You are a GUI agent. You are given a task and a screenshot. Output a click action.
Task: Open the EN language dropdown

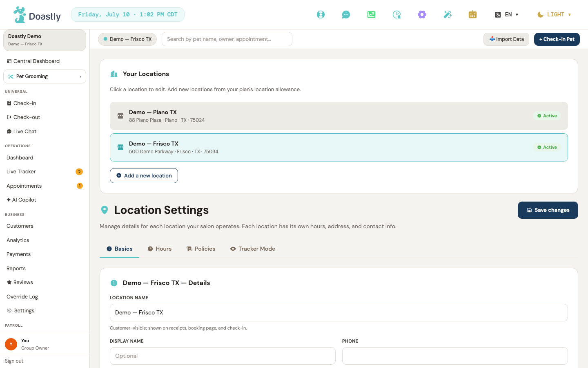point(507,15)
